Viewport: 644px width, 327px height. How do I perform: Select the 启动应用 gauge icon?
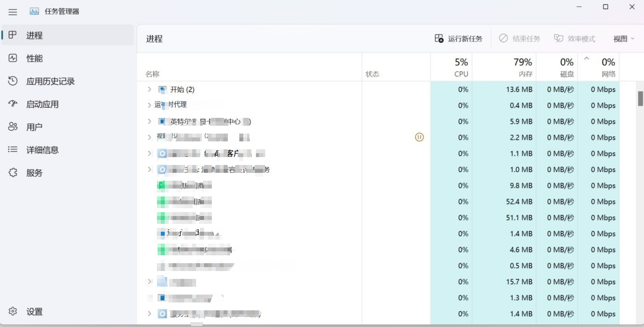tap(13, 104)
